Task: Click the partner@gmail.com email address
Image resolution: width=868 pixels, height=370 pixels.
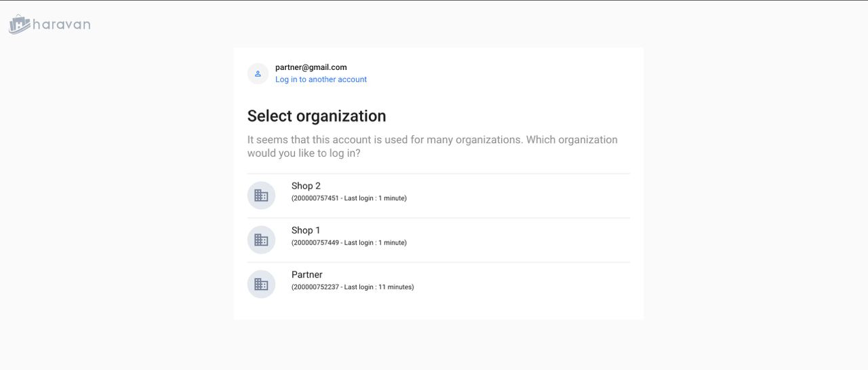Action: pyautogui.click(x=311, y=67)
